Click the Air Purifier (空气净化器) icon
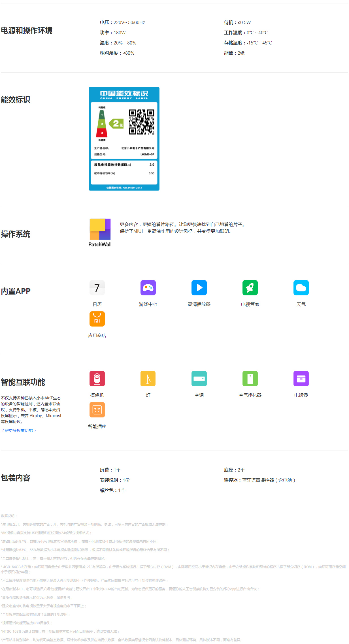The width and height of the screenshot is (349, 644). pos(250,379)
